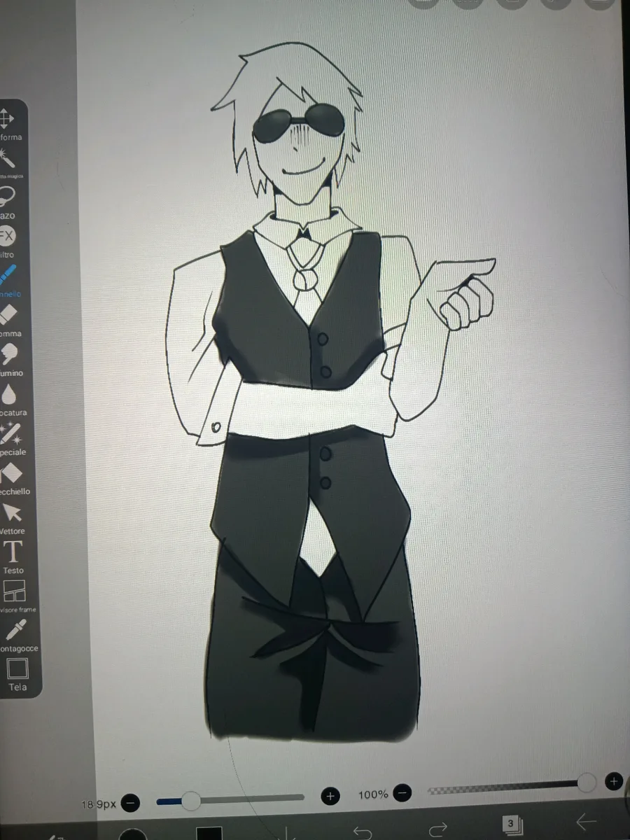630x840 pixels.
Task: Open the layers panel showing 3
Action: point(511,824)
